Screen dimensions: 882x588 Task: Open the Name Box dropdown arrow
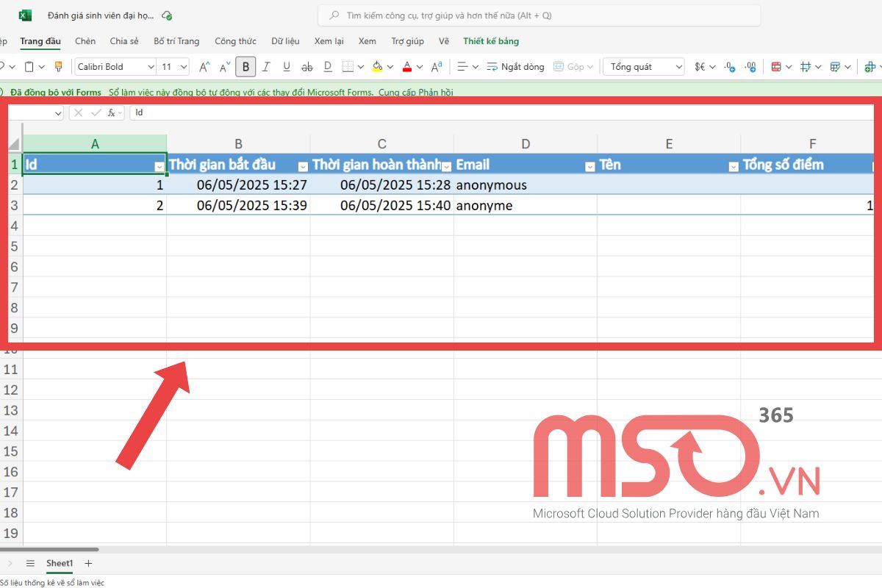[x=59, y=113]
